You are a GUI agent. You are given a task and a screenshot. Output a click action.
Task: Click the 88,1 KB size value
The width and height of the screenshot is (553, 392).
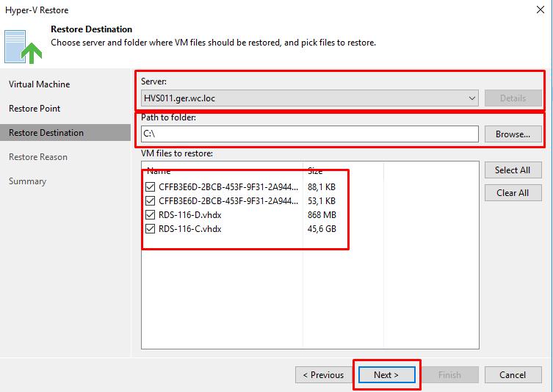[x=321, y=187]
